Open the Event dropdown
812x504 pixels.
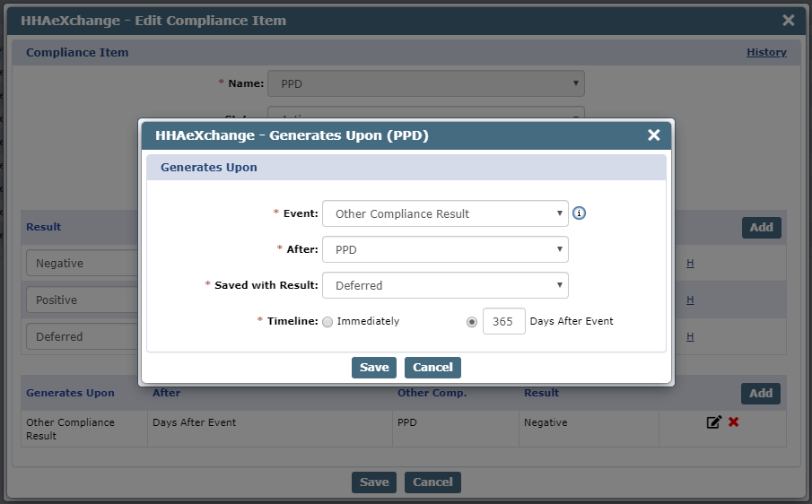(x=445, y=213)
